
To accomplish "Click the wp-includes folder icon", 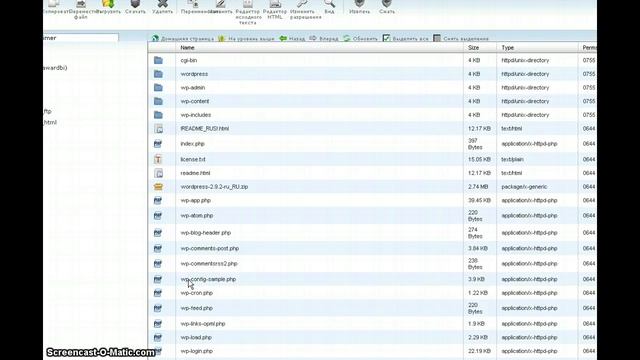I will tap(158, 115).
